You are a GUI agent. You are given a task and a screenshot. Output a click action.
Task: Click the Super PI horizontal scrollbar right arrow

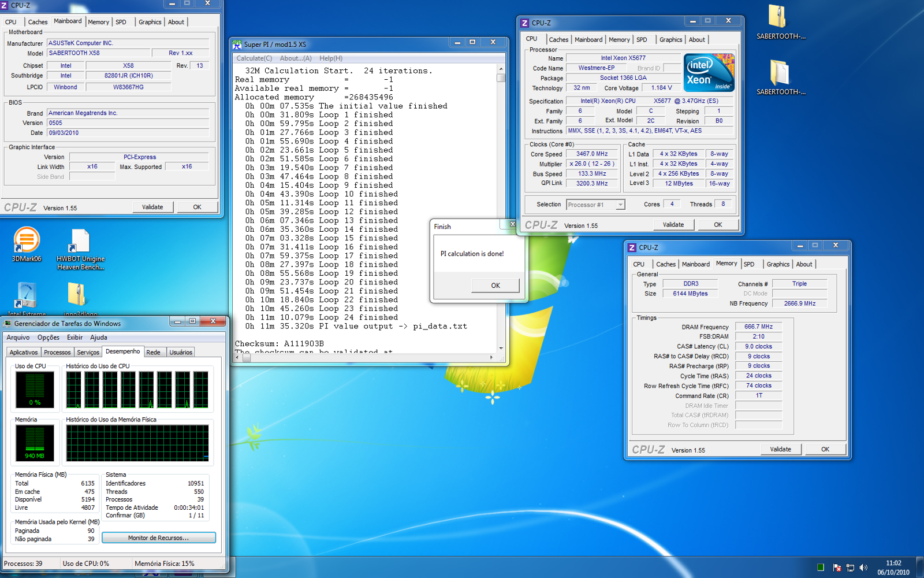click(491, 357)
